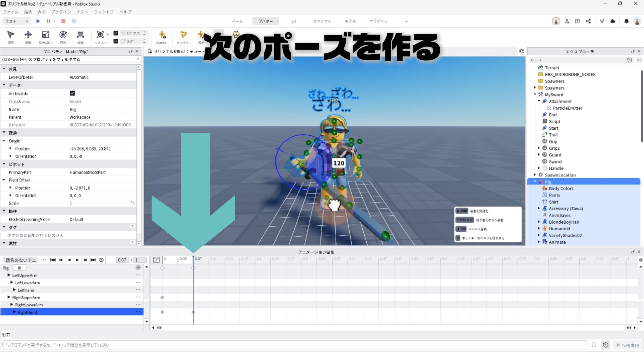The width and height of the screenshot is (644, 362).
Task: Open the プラグイン menu in menu bar
Action: 61,12
